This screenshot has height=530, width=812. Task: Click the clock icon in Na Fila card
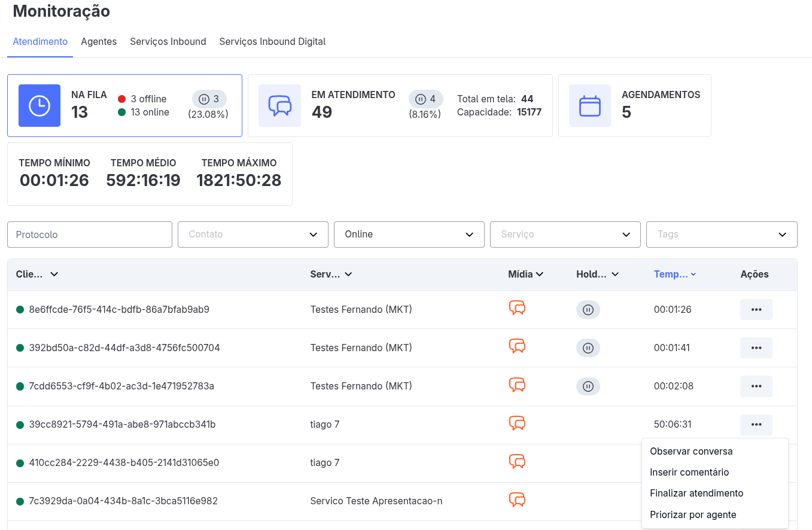tap(39, 105)
